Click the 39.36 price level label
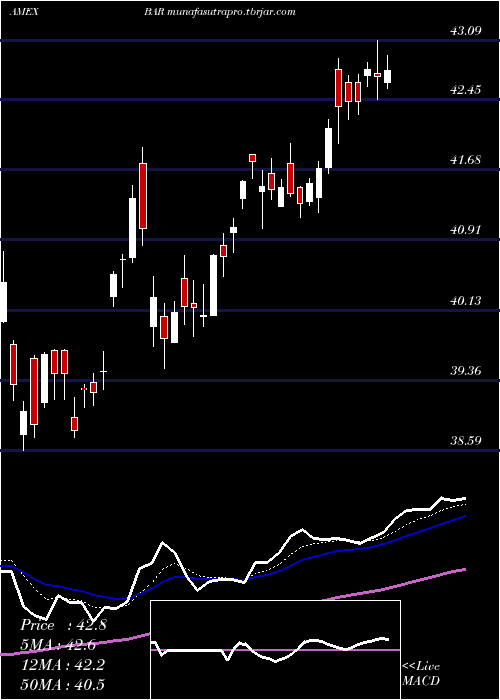This screenshot has height=700, width=500. (x=466, y=371)
